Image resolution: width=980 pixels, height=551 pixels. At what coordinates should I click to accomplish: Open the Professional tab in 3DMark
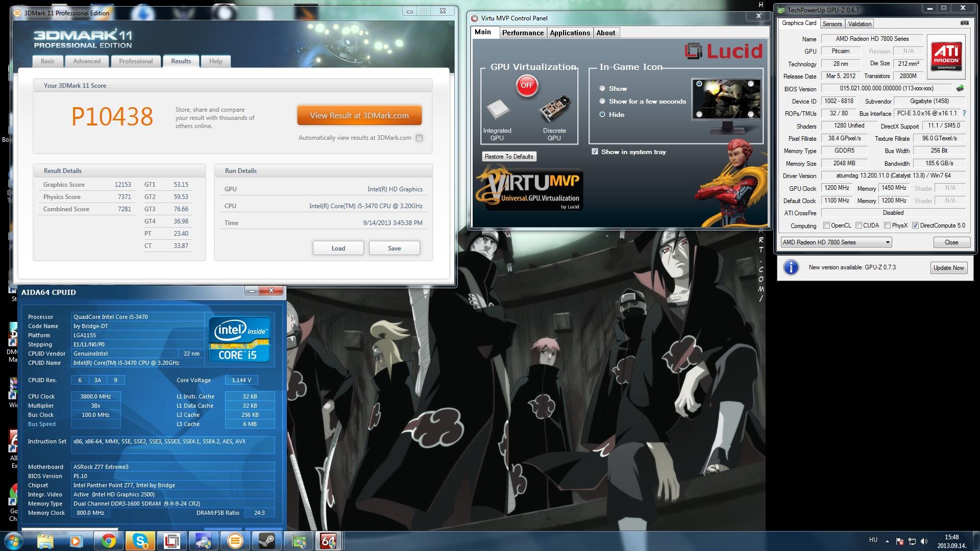click(x=136, y=61)
